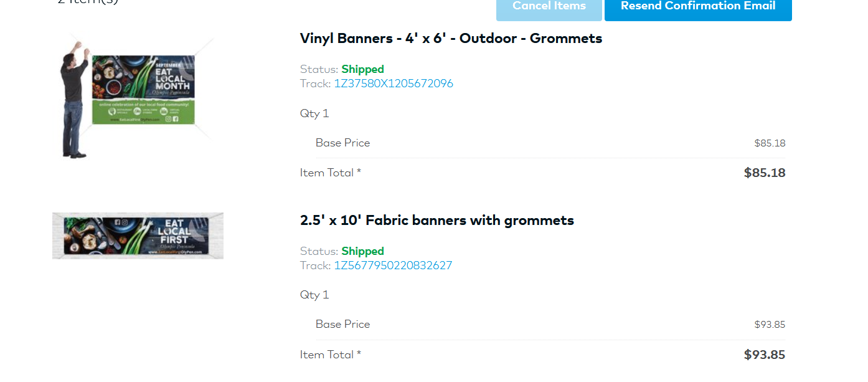
Task: Click the bold $85.18 item total
Action: (765, 173)
